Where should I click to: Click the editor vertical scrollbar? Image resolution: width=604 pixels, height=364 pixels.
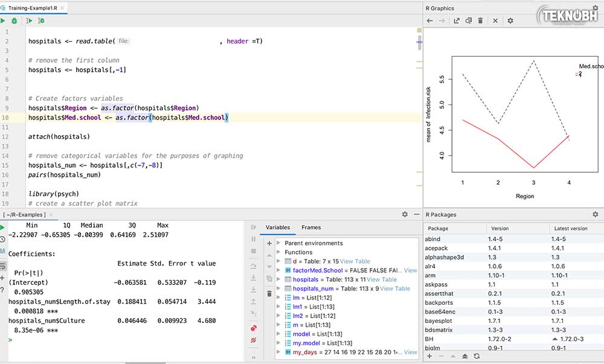pyautogui.click(x=420, y=43)
